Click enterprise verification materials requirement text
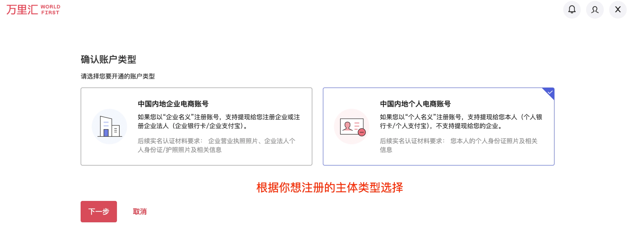Screen dimensions: 644x244 point(217,145)
